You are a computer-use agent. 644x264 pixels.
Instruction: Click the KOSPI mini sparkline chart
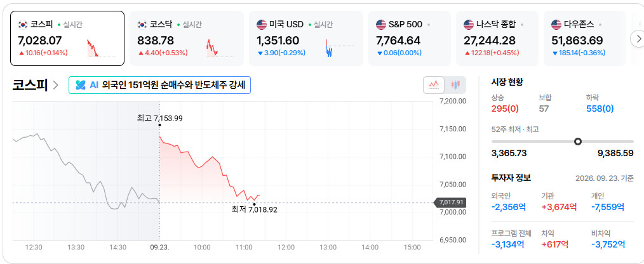coord(100,48)
